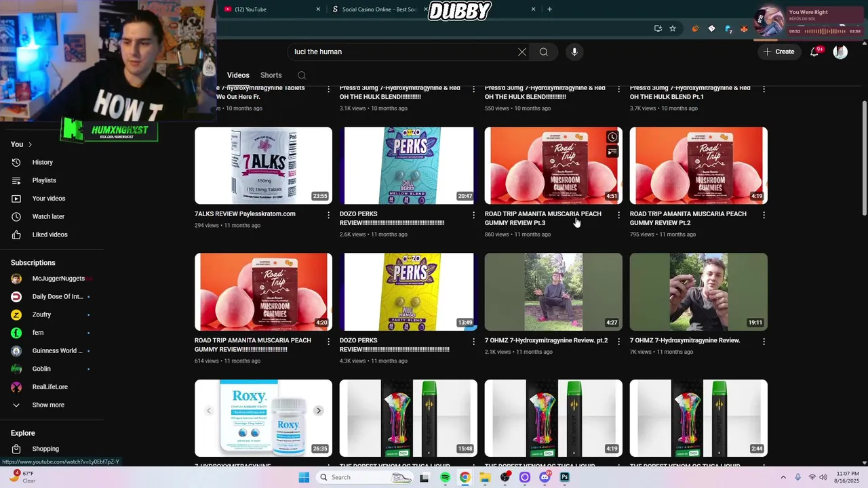The height and width of the screenshot is (488, 868).
Task: Add Road Trip Pt.3 to queue
Action: coord(612,152)
